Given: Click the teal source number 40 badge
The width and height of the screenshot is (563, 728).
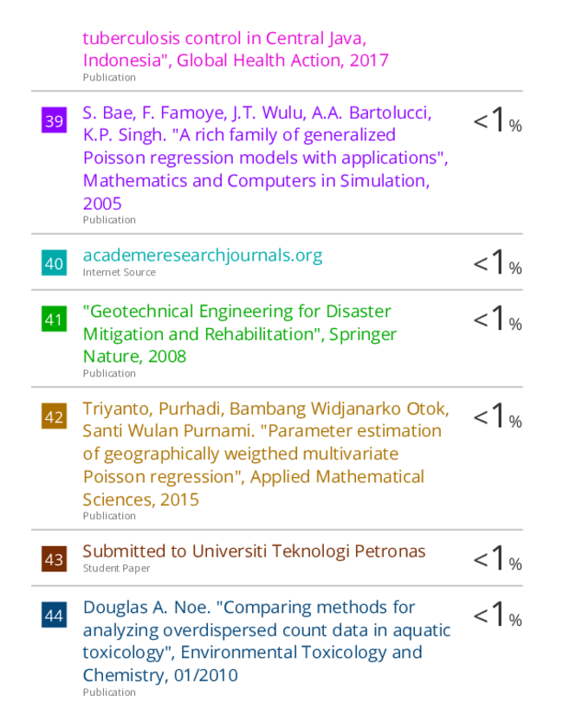Looking at the screenshot, I should [54, 263].
